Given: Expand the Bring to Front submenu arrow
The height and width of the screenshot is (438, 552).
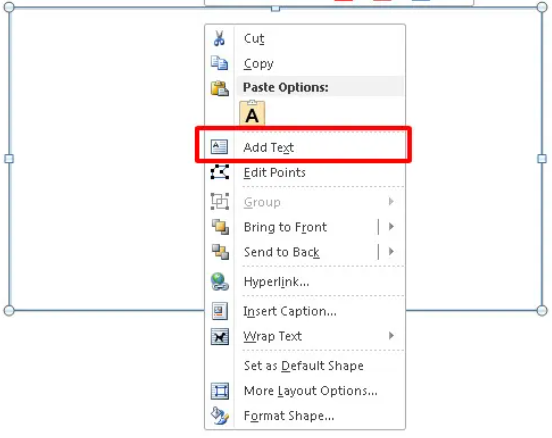Looking at the screenshot, I should (x=391, y=226).
